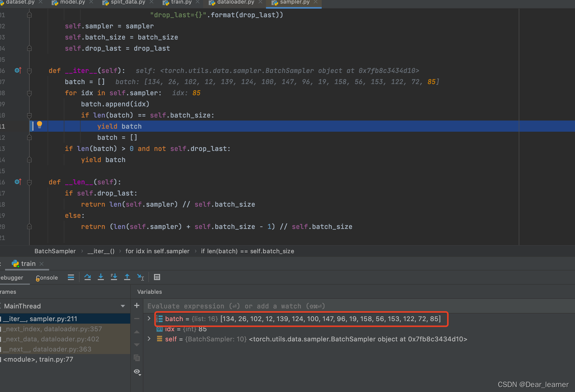
Task: Click the minus icon to remove watch
Action: (137, 318)
